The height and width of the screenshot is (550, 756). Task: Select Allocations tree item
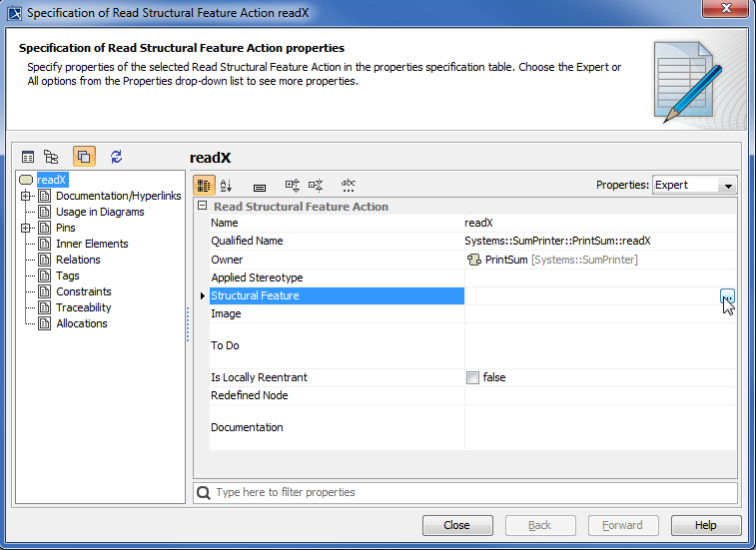click(x=82, y=323)
